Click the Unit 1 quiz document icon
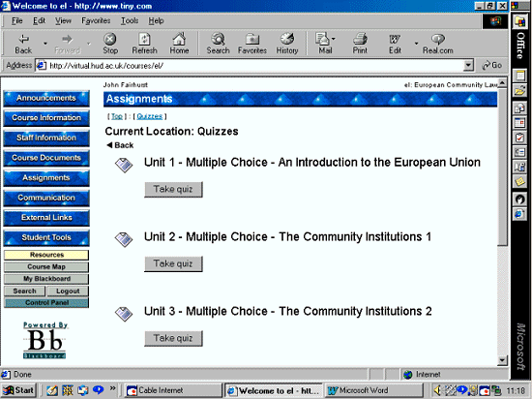The image size is (532, 399). click(124, 165)
